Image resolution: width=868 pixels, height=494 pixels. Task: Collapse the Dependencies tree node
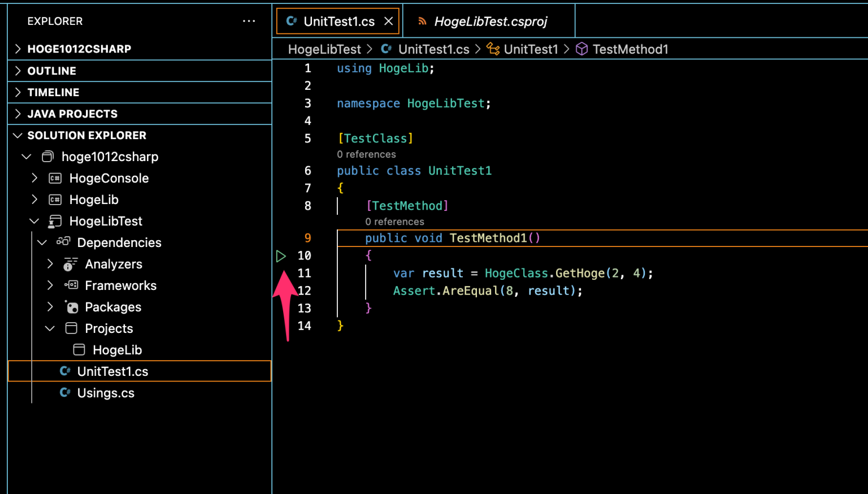(x=42, y=242)
